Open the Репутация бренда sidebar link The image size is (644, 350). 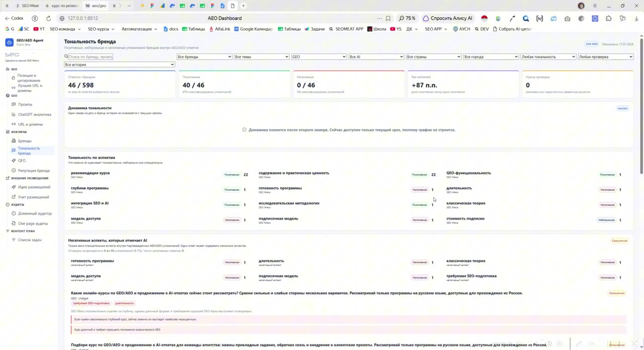[34, 170]
